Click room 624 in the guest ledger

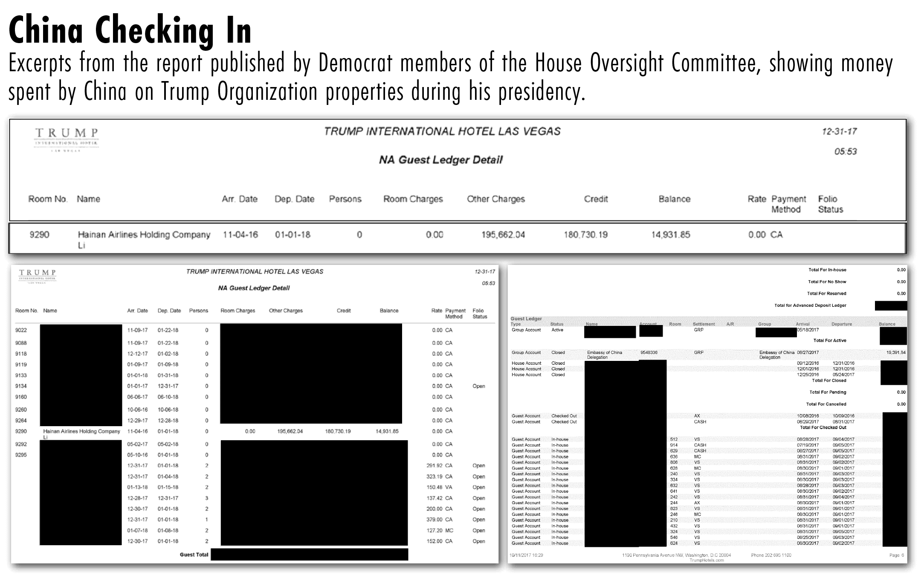pos(674,543)
